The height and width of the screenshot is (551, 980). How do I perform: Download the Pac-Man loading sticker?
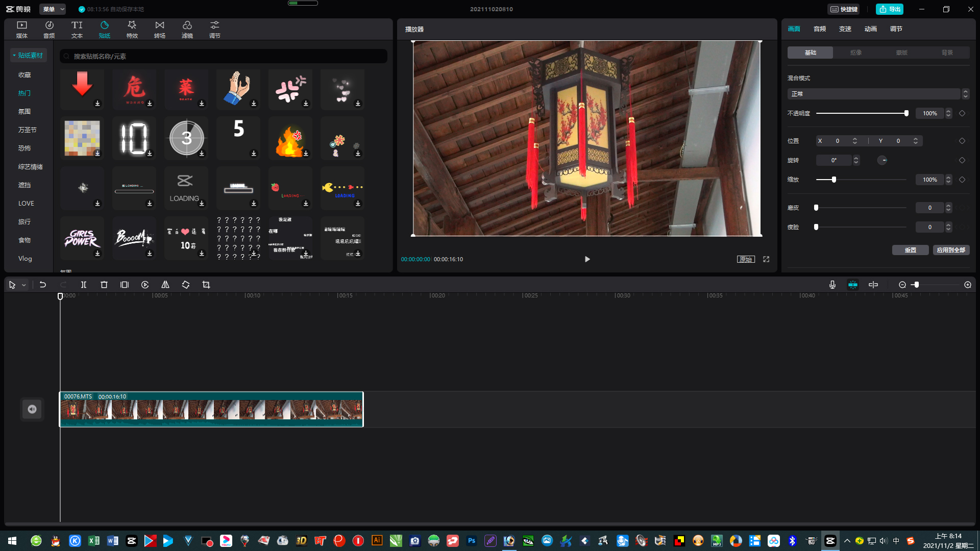358,204
